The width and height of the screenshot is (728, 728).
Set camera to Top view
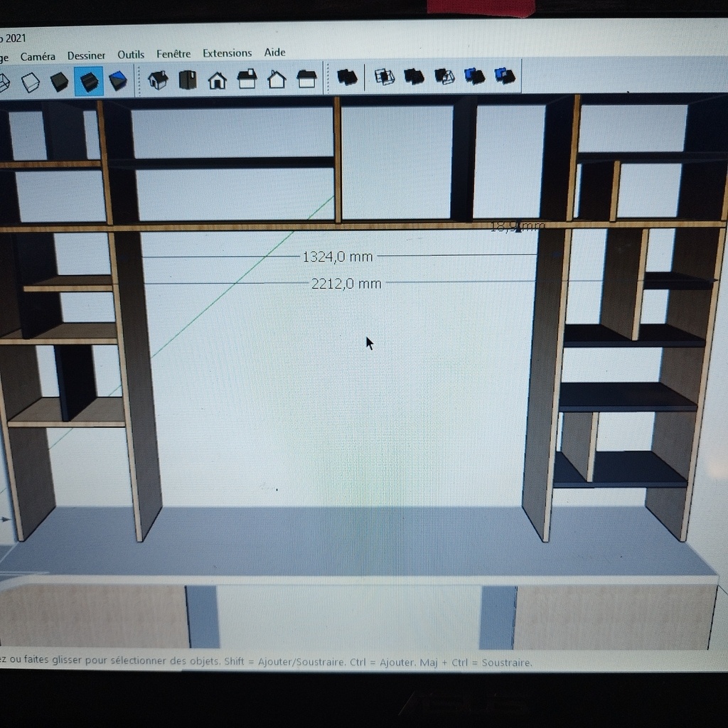click(188, 80)
